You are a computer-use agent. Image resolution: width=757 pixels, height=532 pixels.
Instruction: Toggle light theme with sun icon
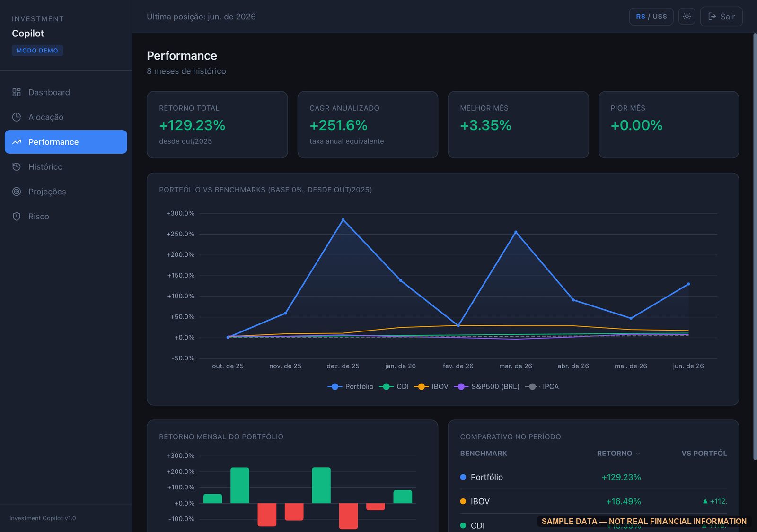click(x=687, y=17)
